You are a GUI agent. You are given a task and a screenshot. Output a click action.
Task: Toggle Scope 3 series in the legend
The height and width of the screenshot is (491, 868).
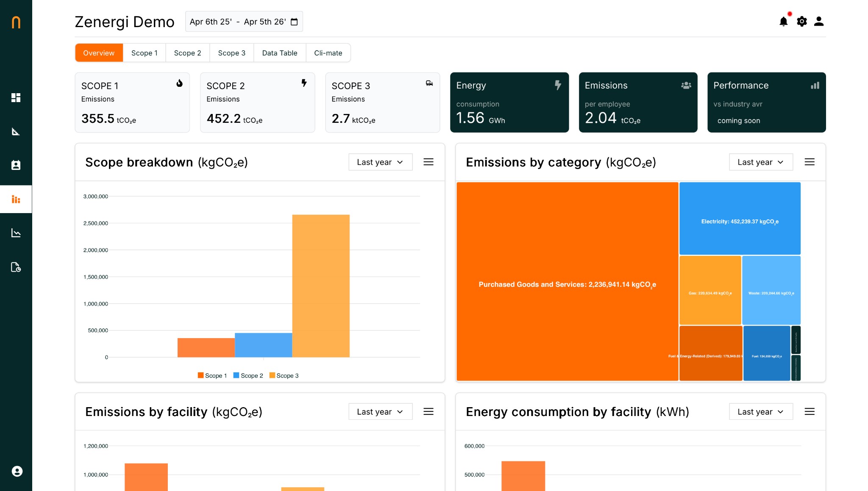[x=285, y=375]
